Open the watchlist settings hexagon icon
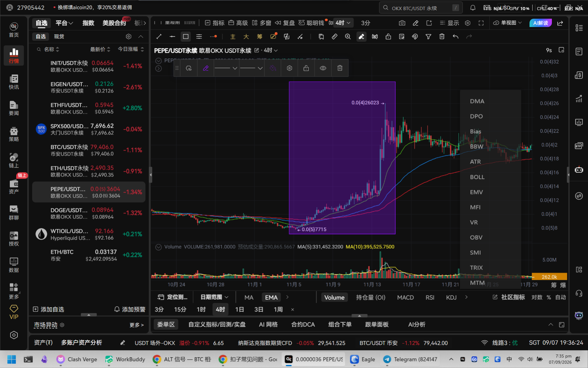 click(129, 36)
